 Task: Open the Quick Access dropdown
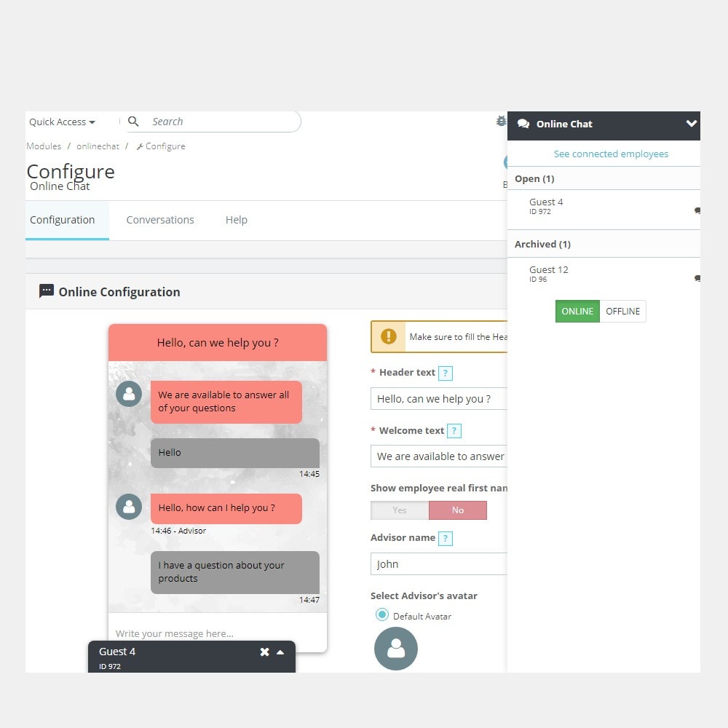pos(62,122)
